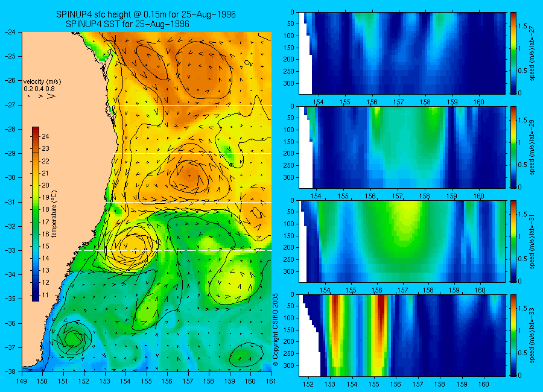
Task: Click the 'speed (m/s) lat=-27' label
Action: tap(532, 53)
